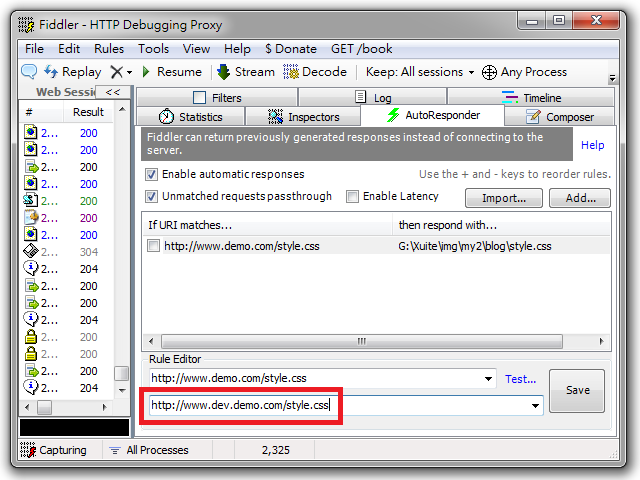Click the Import... button
The width and height of the screenshot is (640, 480).
[504, 198]
